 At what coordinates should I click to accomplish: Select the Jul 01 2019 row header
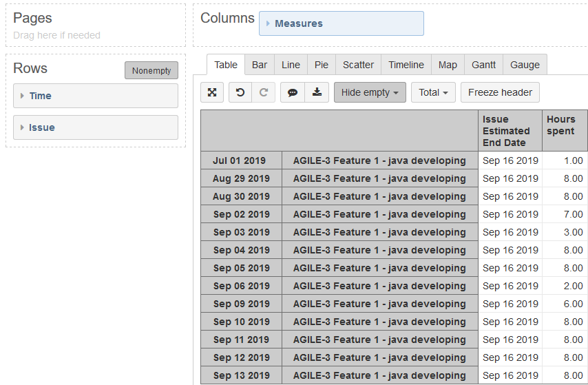[241, 160]
